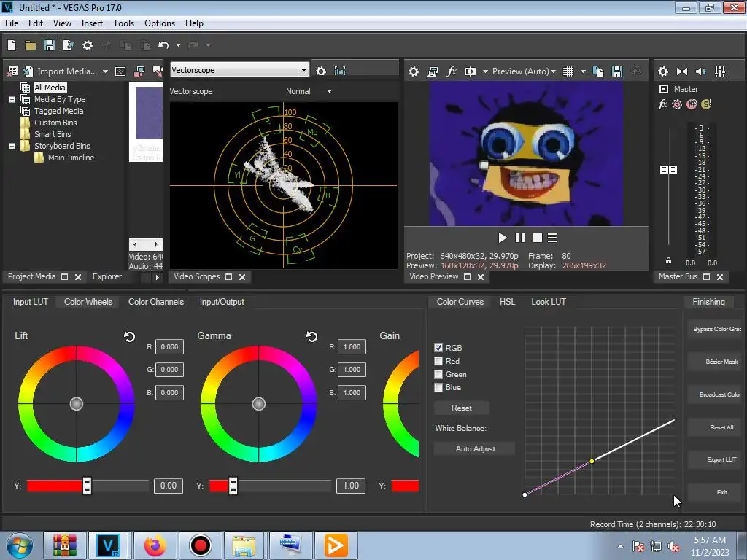The height and width of the screenshot is (560, 747).
Task: Create a new project with the New icon
Action: tap(12, 45)
